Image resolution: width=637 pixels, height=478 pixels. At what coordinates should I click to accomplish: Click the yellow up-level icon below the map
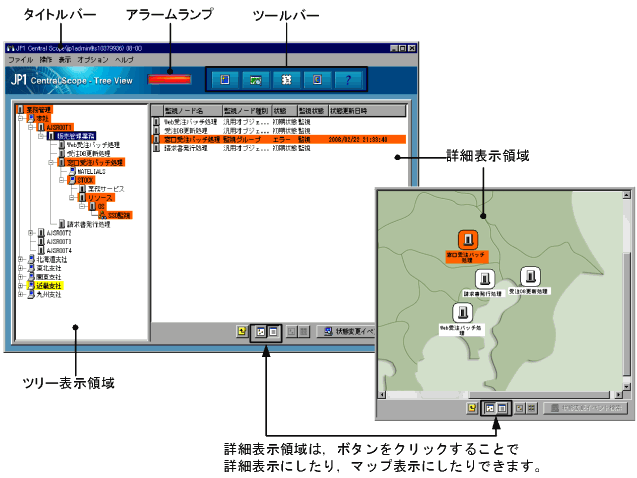[x=472, y=408]
